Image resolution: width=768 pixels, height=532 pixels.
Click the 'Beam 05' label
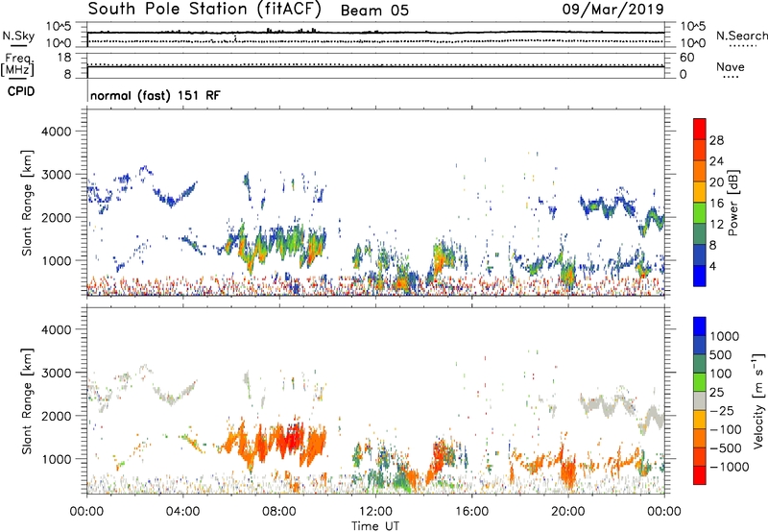coord(374,11)
